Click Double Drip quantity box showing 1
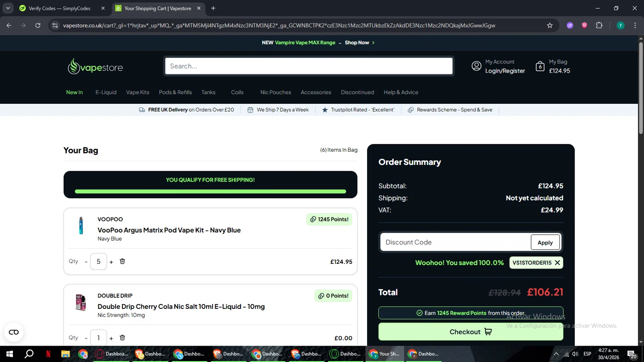 [x=98, y=338]
